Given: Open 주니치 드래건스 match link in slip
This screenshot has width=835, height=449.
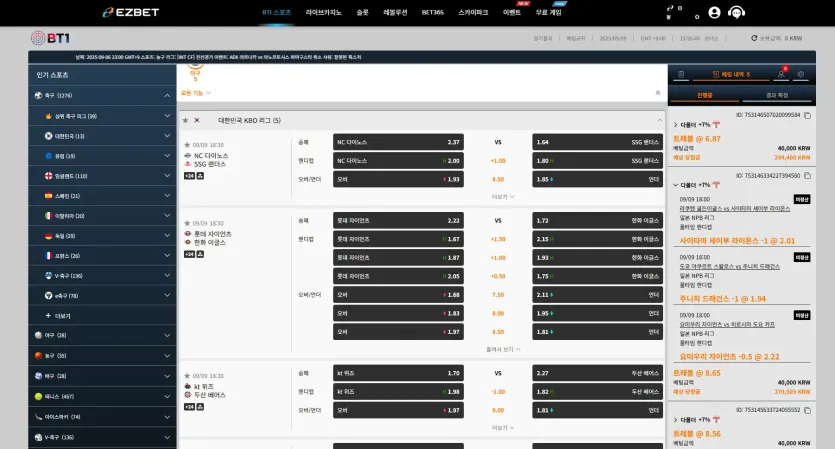Looking at the screenshot, I should 729,267.
